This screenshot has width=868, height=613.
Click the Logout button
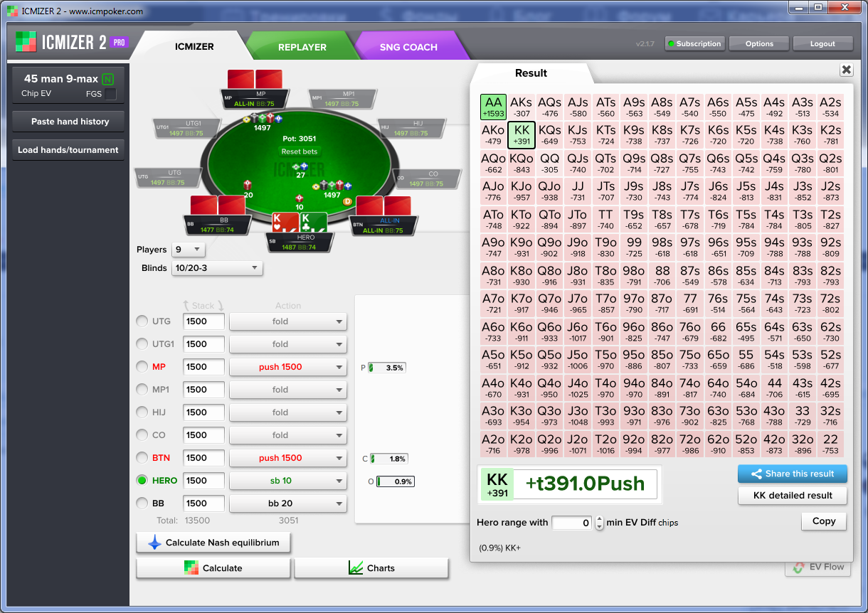(822, 44)
